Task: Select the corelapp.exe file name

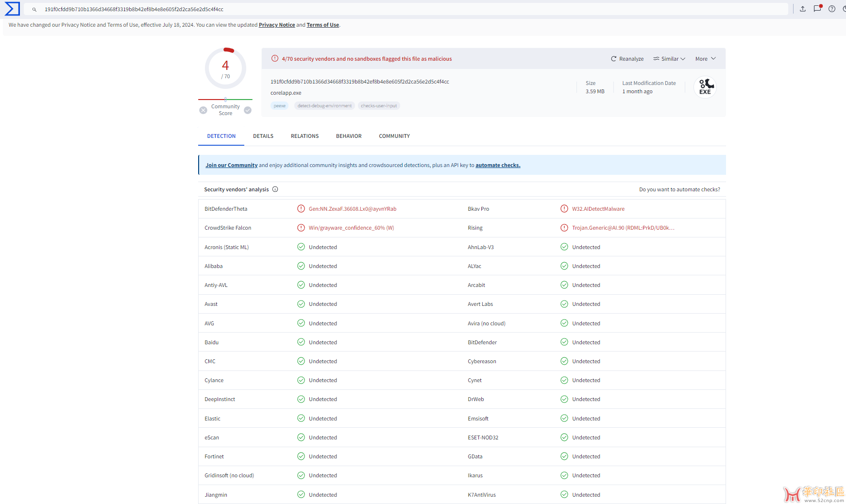Action: (x=286, y=93)
